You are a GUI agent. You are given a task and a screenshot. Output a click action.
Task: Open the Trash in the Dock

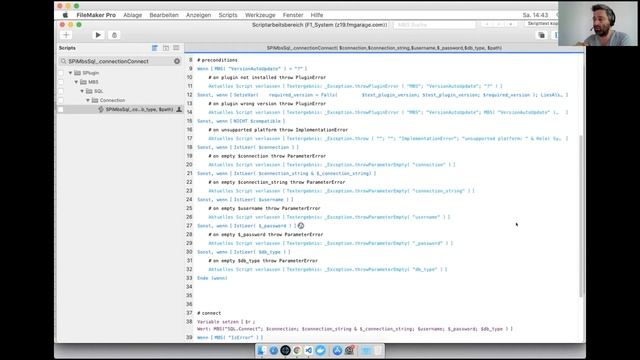(378, 350)
